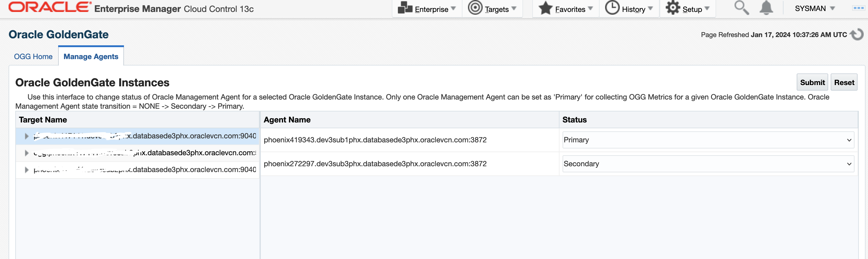Expand the third target tree row
The height and width of the screenshot is (259, 868).
[27, 170]
